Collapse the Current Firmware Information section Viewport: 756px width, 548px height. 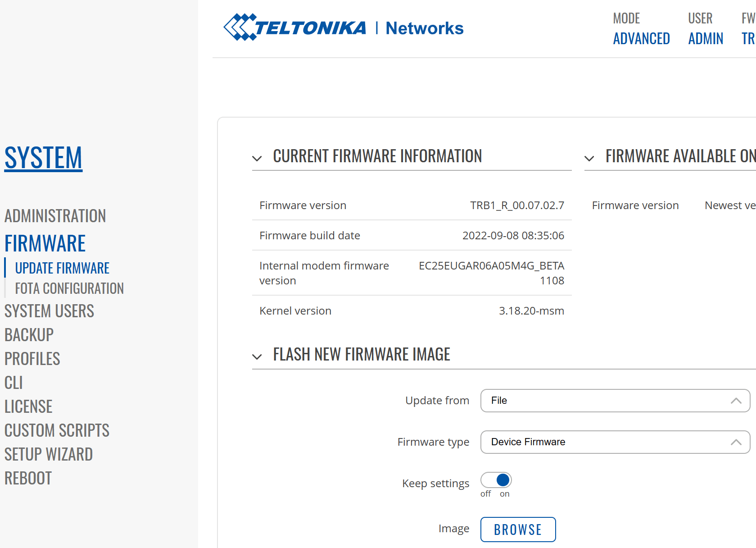coord(257,158)
